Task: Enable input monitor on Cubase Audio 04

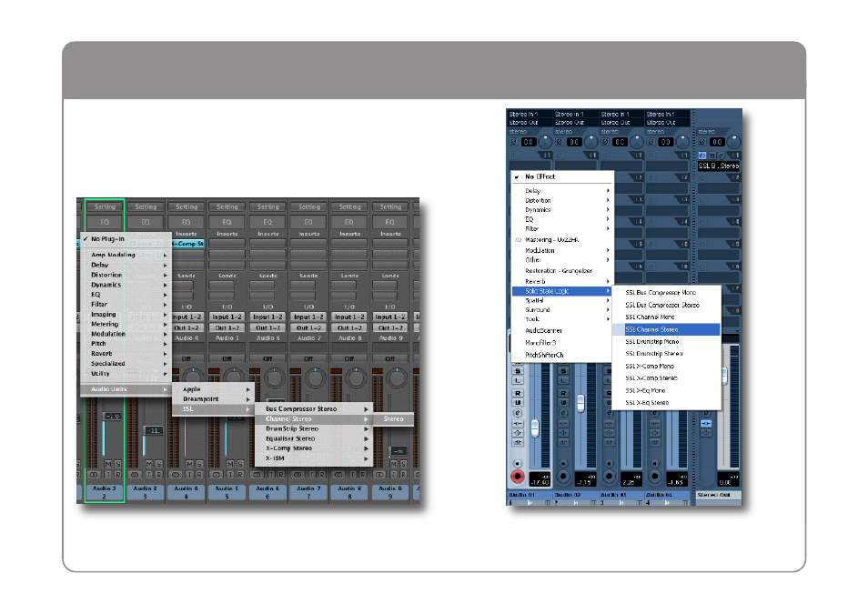Action: (x=655, y=463)
